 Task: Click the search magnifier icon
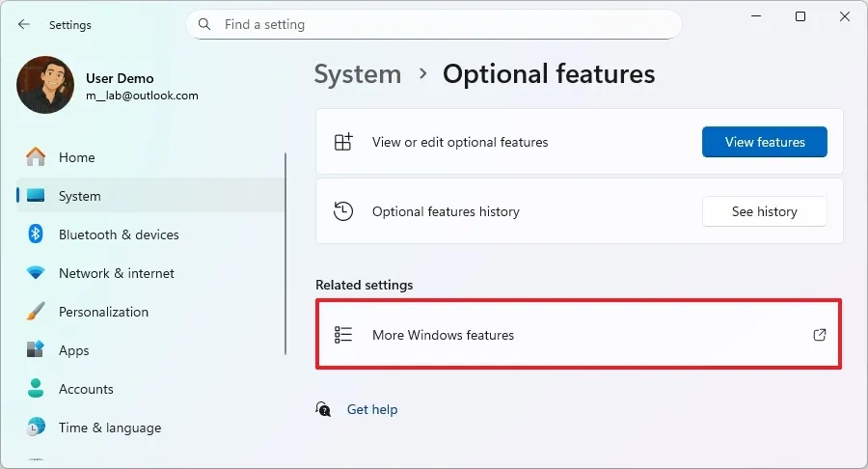point(204,24)
